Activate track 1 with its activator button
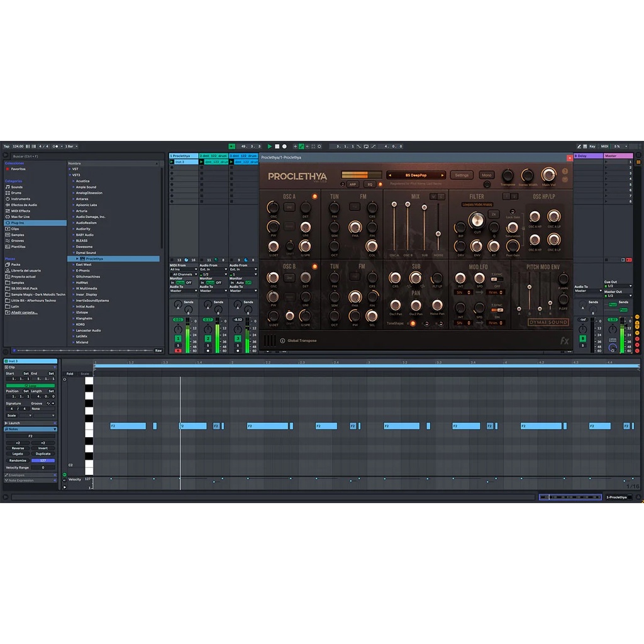644x644 pixels. (x=178, y=338)
